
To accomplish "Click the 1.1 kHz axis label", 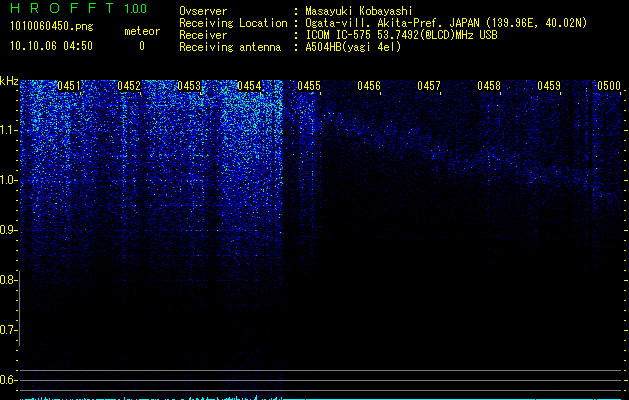I will 9,130.
